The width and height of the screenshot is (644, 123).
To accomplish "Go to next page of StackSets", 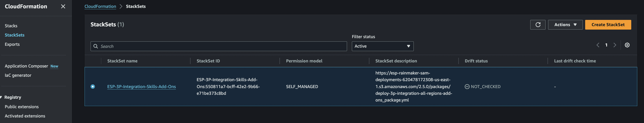I will tap(615, 45).
